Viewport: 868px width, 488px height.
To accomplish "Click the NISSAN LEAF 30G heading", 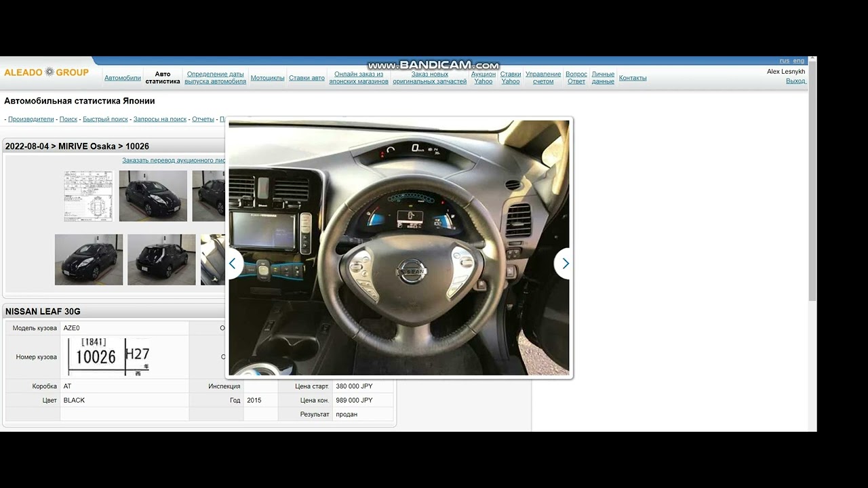I will pyautogui.click(x=43, y=311).
